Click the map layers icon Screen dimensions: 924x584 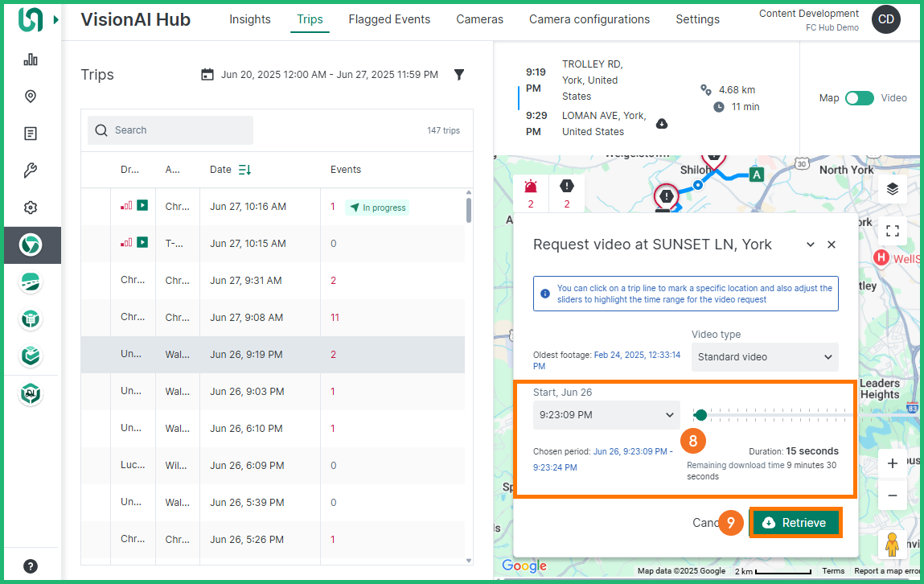(892, 189)
